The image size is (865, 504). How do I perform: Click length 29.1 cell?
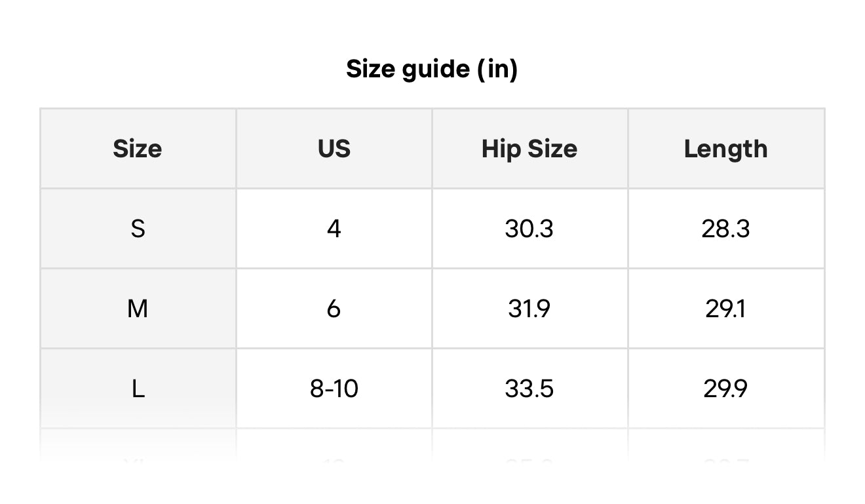click(725, 308)
